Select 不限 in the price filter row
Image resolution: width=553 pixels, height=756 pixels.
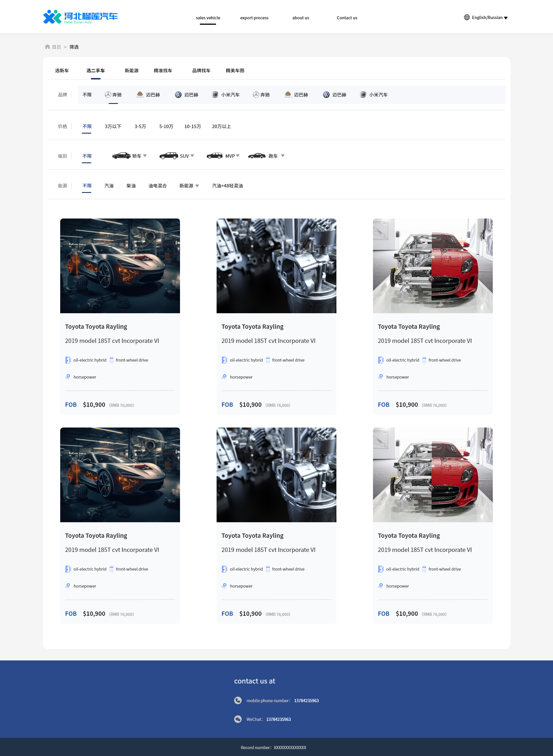[87, 126]
